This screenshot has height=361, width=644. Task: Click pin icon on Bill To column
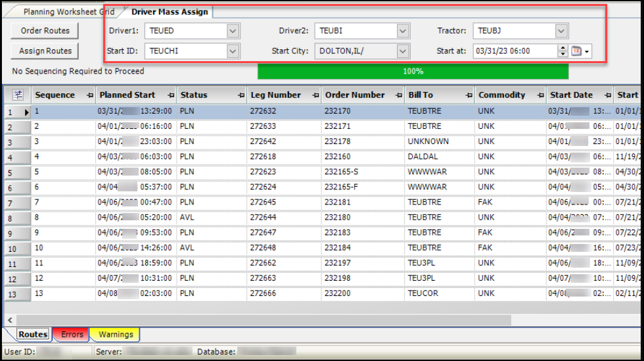click(x=469, y=95)
